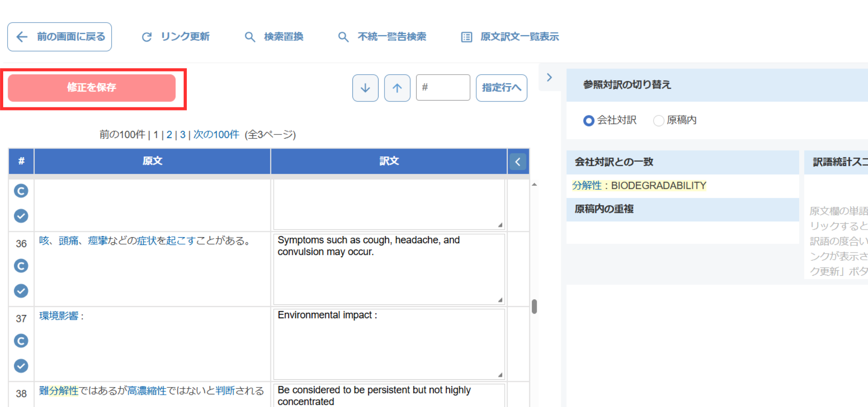The height and width of the screenshot is (407, 868).
Task: Click the copy icon in row 37
Action: [21, 340]
